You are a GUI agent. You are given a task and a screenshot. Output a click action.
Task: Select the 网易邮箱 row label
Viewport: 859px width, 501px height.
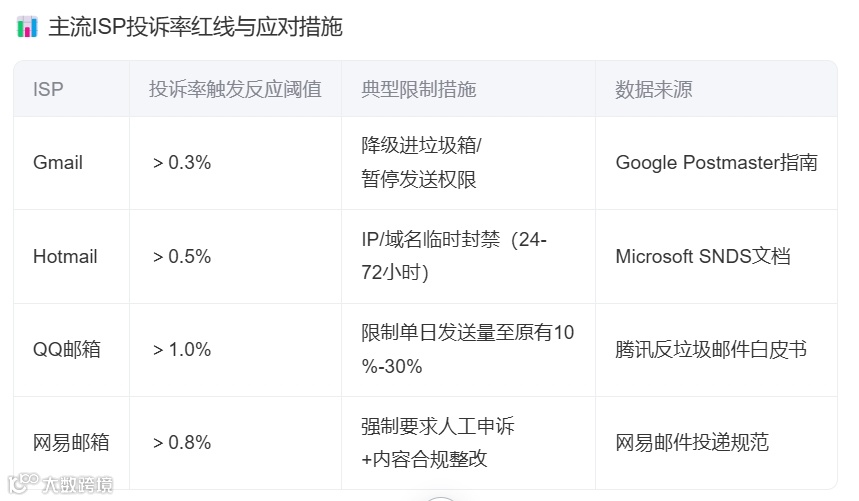click(x=71, y=442)
